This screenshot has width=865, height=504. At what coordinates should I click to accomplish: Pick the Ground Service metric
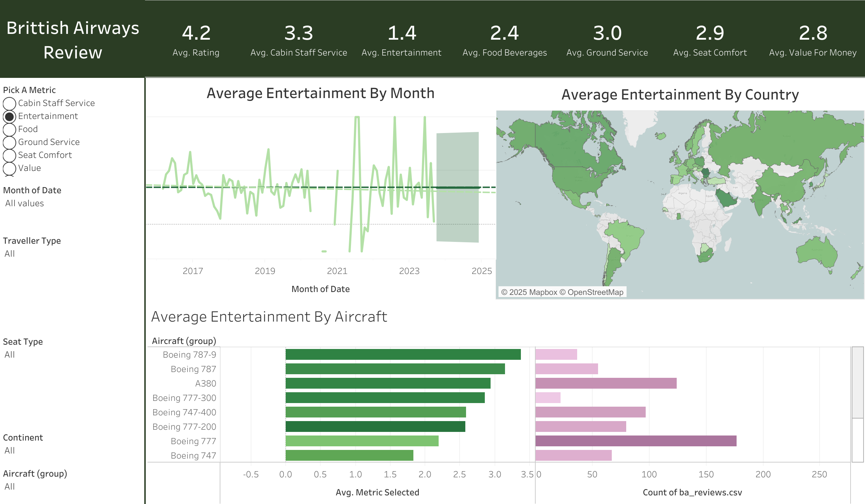[9, 142]
